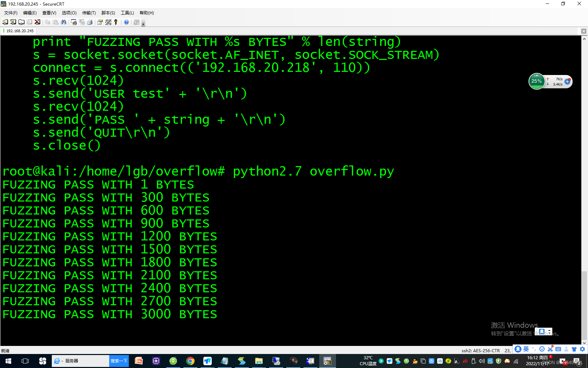
Task: Open File Explorer from taskbar
Action: click(x=259, y=361)
